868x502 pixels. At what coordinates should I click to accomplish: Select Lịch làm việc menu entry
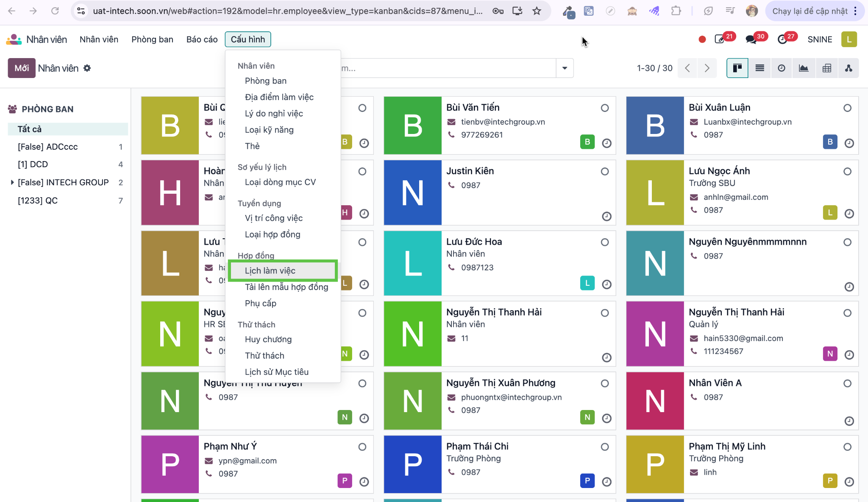(x=283, y=271)
